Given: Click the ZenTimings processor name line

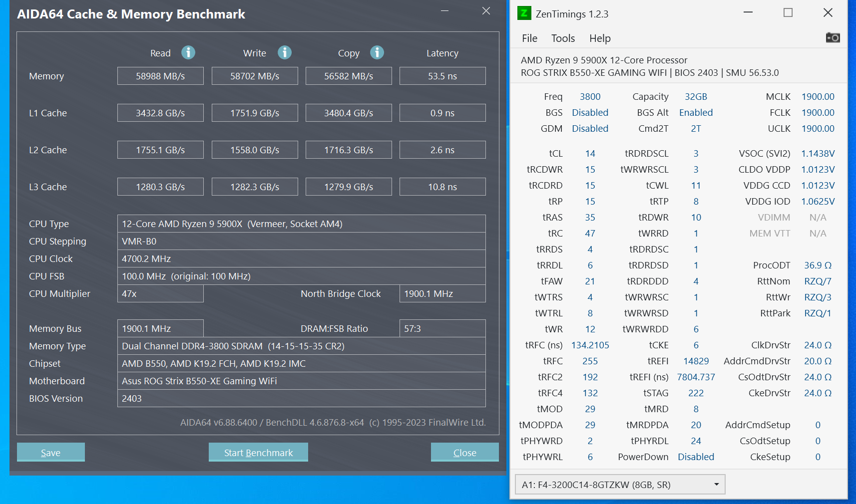Looking at the screenshot, I should pyautogui.click(x=604, y=60).
